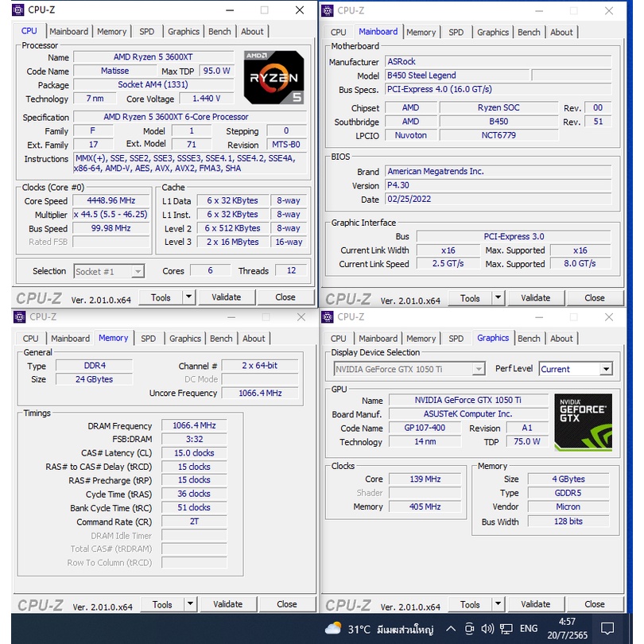Expand Tools arrow in Graphics window
Image resolution: width=644 pixels, height=644 pixels.
point(498,604)
